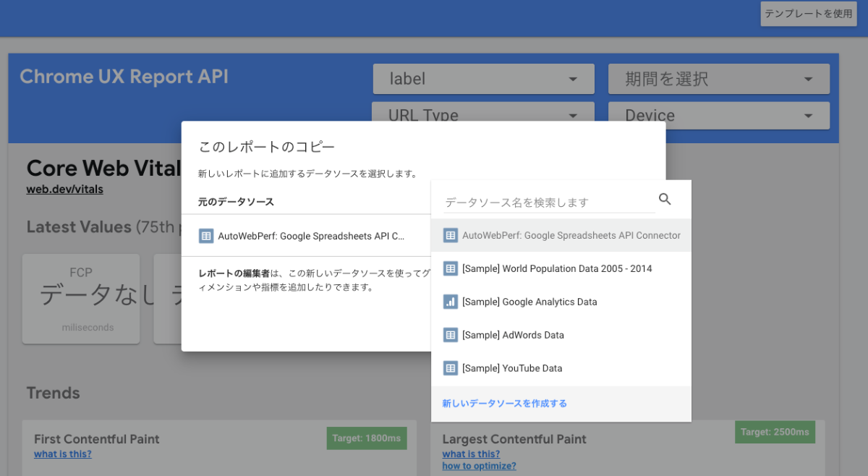
Task: Open First Contentful Paint what is this? link
Action: 63,454
